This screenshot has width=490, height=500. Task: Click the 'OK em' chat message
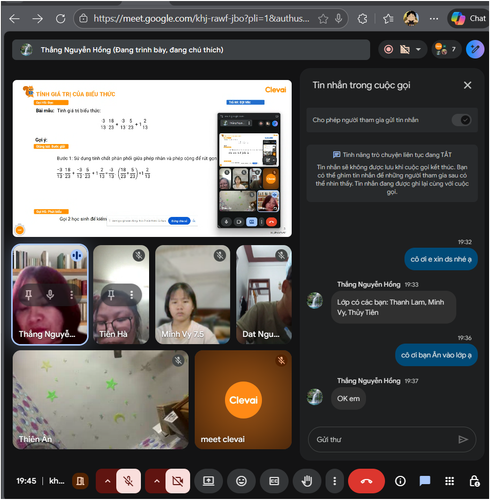click(348, 399)
